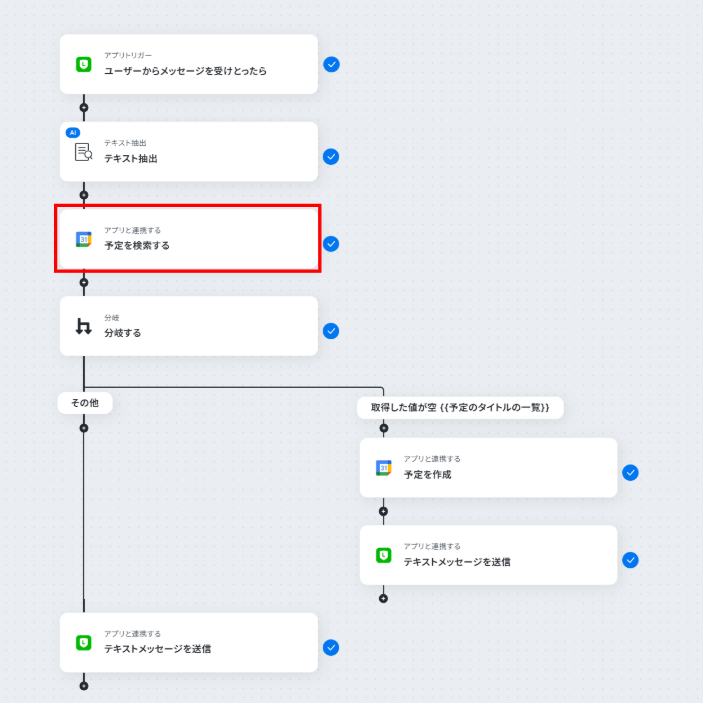Click the blue checkmark beside 分岐する
Image resolution: width=703 pixels, height=703 pixels.
pyautogui.click(x=331, y=331)
